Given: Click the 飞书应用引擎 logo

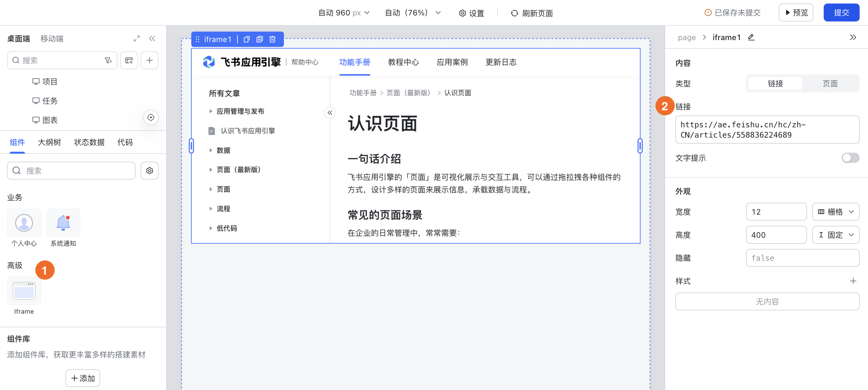Looking at the screenshot, I should tap(242, 62).
